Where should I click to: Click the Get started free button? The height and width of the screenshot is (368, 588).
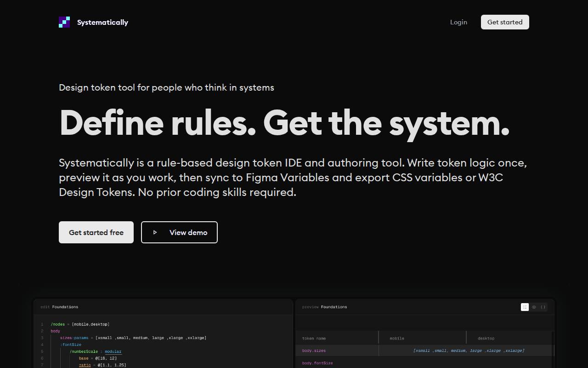coord(96,232)
